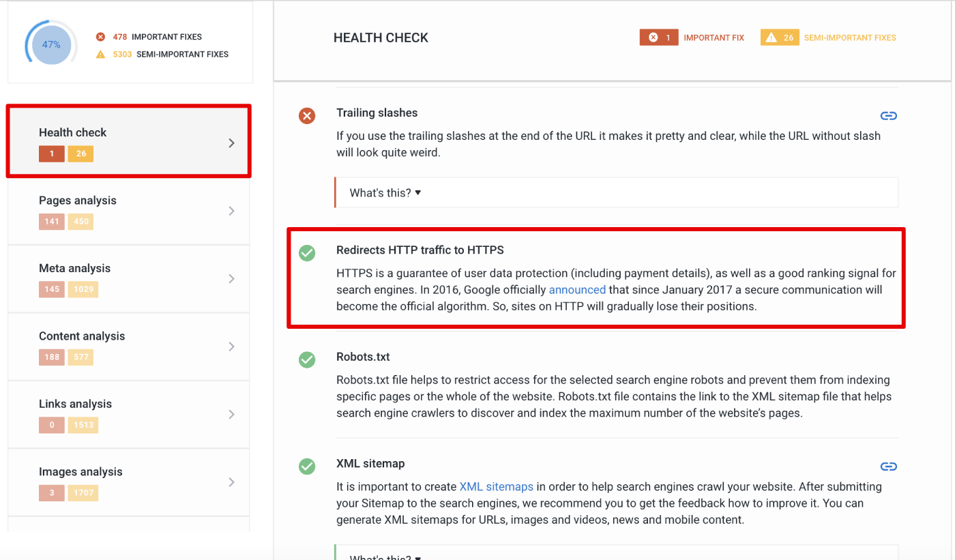Go to the Content analysis section
Viewport: 955px width, 560px height.
pyautogui.click(x=129, y=347)
